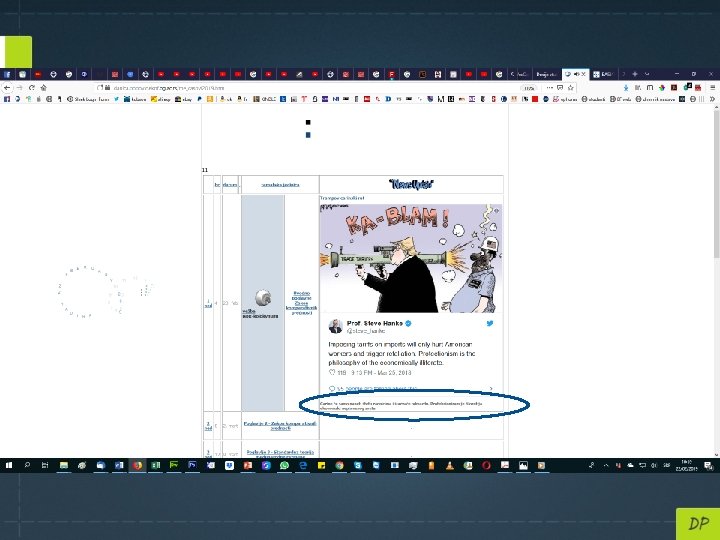Open the Twitter bookmark in bookmarks bar
720x540 pixels.
(117, 99)
